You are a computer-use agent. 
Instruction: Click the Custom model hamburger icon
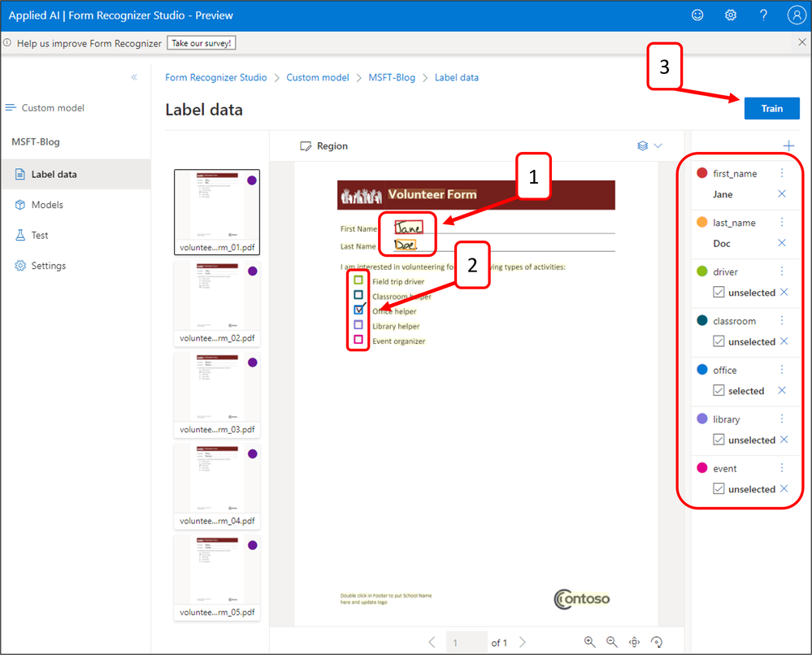[11, 108]
